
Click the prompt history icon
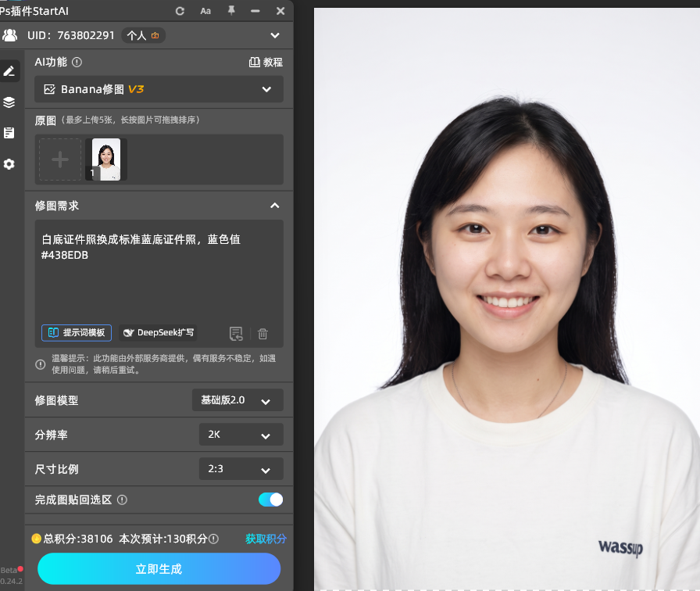(x=236, y=333)
